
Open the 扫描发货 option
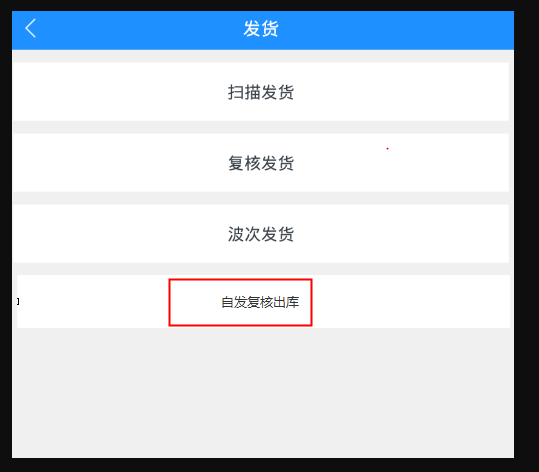tap(261, 92)
